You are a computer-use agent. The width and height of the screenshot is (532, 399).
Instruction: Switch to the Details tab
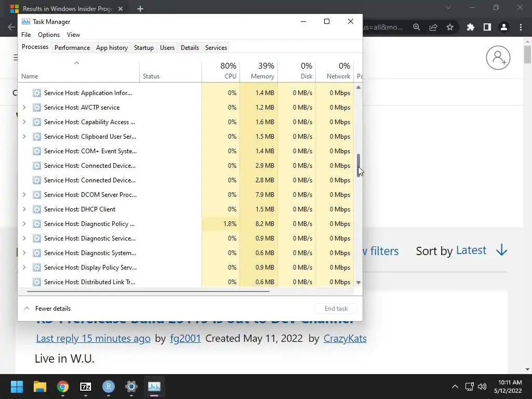190,48
